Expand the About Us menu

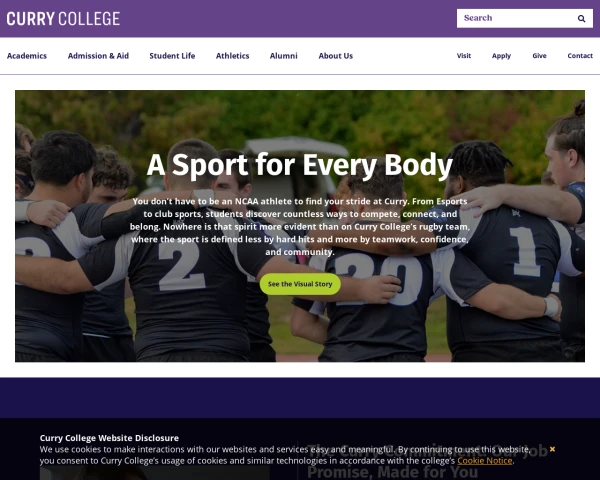[336, 56]
